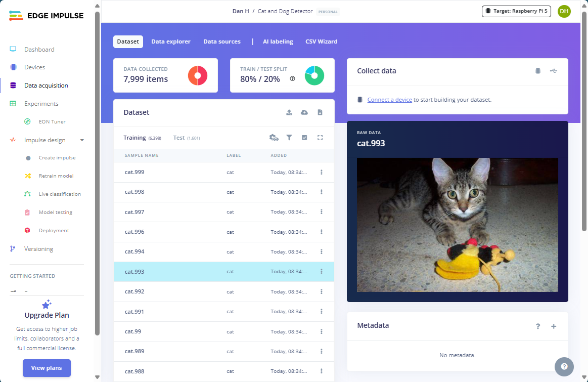The image size is (588, 382).
Task: Click the export dataset file icon
Action: point(320,112)
